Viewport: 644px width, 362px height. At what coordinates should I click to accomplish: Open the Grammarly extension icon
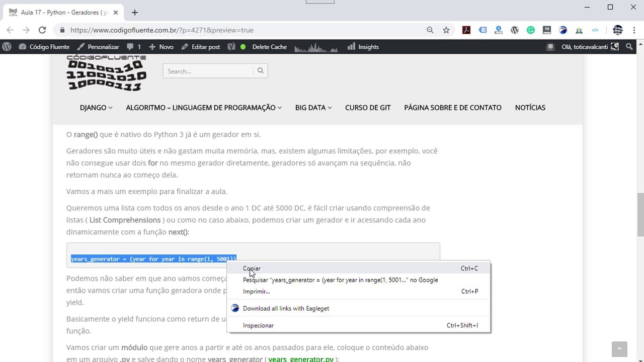[x=531, y=30]
